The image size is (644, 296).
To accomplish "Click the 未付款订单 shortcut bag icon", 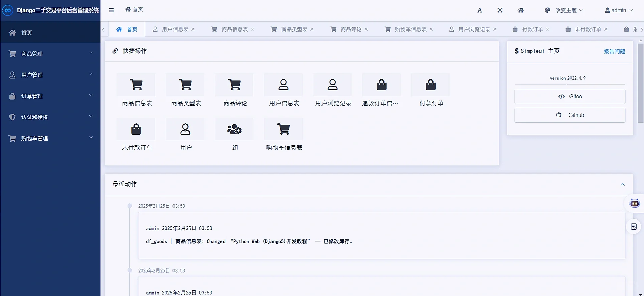I will coord(136,129).
